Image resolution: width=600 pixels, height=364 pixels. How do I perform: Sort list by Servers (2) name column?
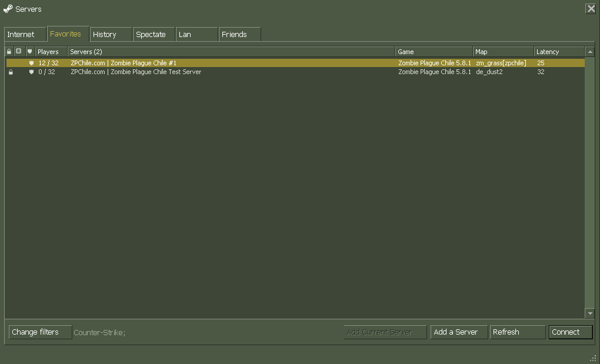pos(231,52)
